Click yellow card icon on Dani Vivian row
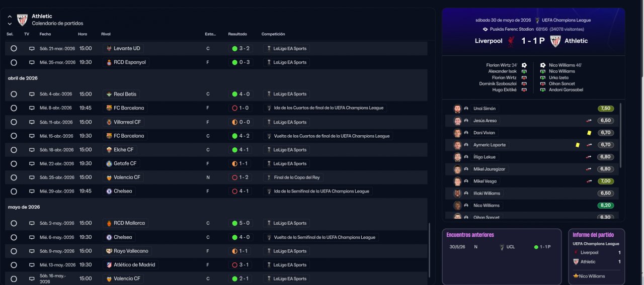The image size is (644, 285). [589, 133]
